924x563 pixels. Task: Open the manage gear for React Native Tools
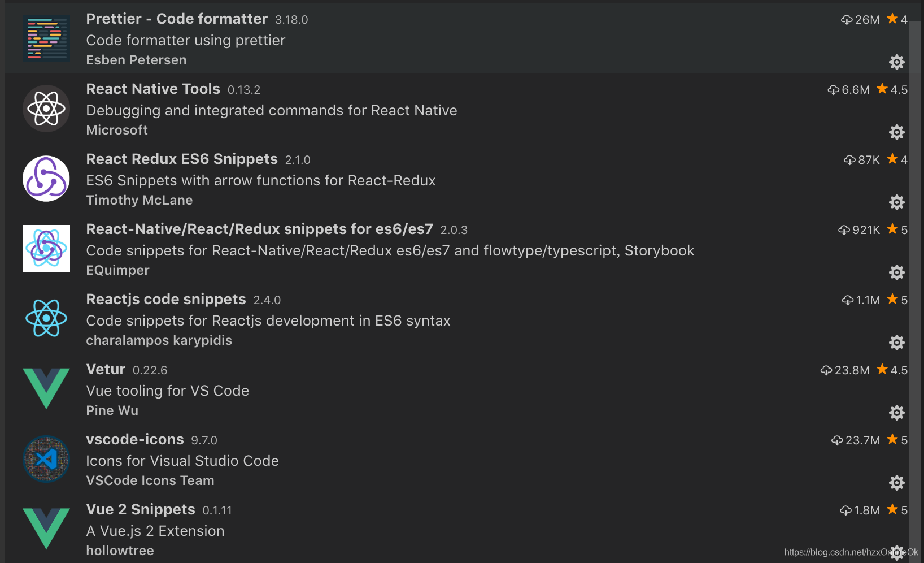click(x=897, y=132)
